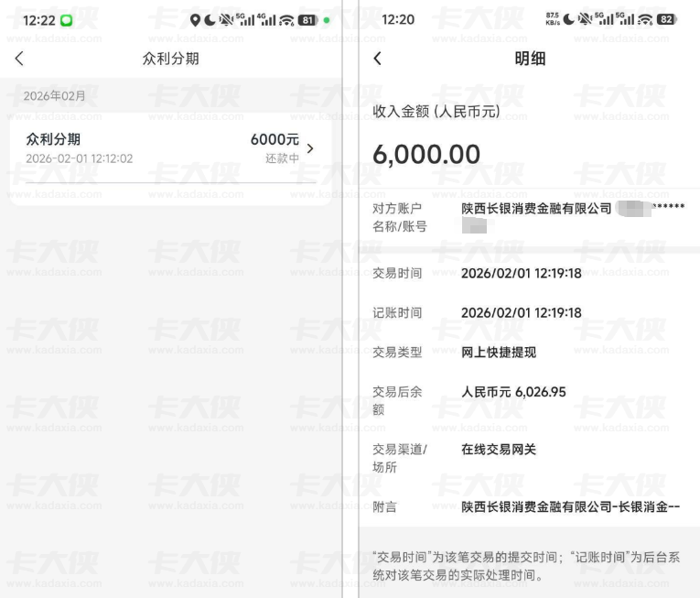Tap the battery 81 indicator
700x598 pixels.
(308, 20)
